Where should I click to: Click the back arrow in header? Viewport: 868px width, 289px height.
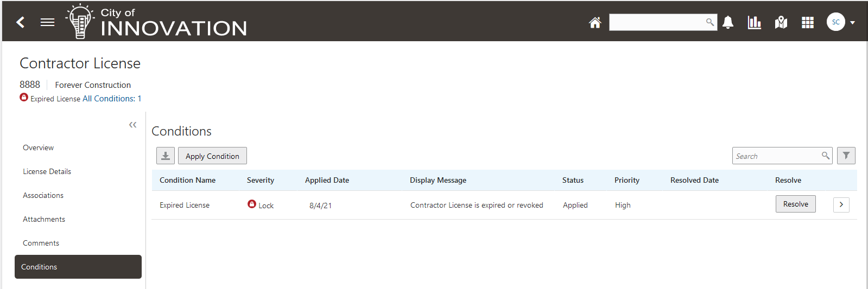point(21,22)
